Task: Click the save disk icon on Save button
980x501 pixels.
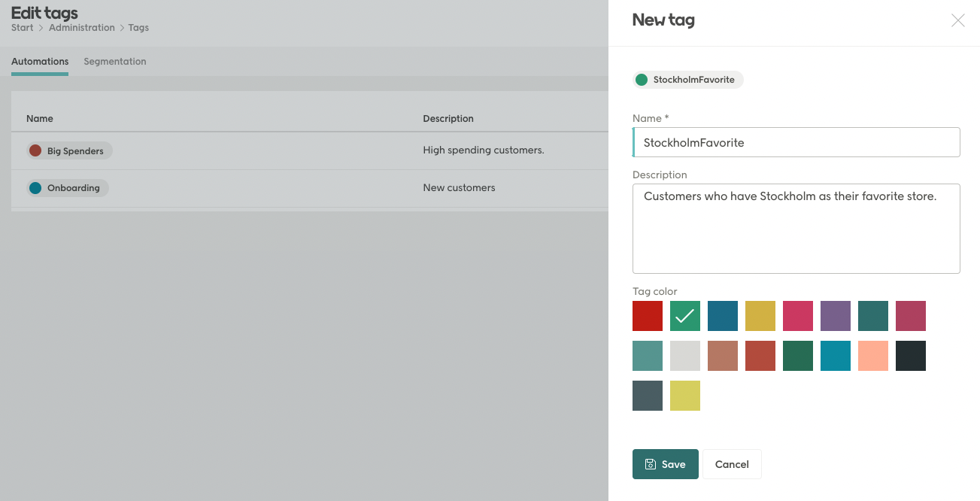Action: [651, 464]
